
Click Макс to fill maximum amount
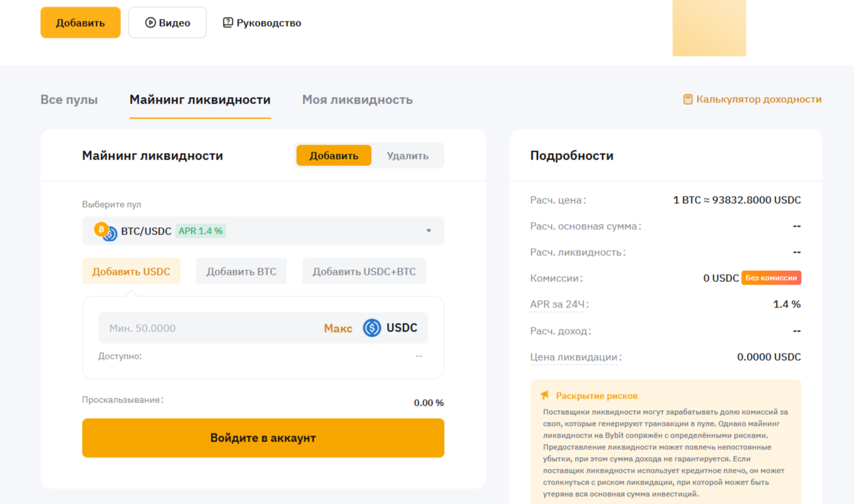coord(338,328)
